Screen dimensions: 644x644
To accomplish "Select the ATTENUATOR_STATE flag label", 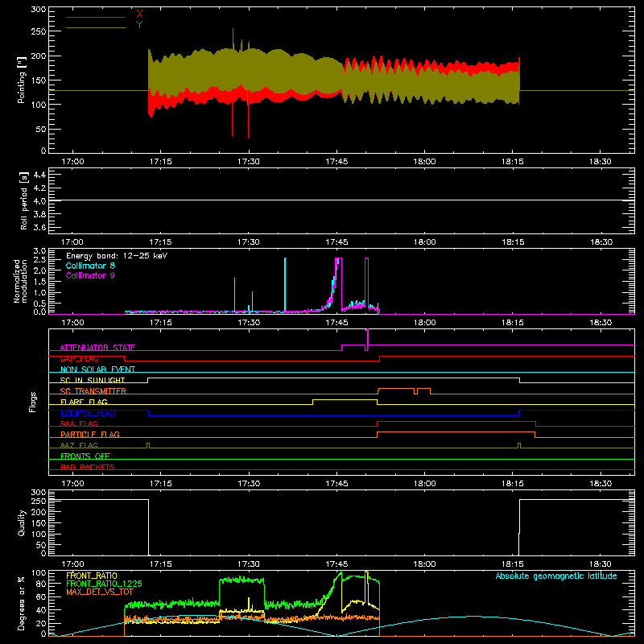I will [x=97, y=348].
